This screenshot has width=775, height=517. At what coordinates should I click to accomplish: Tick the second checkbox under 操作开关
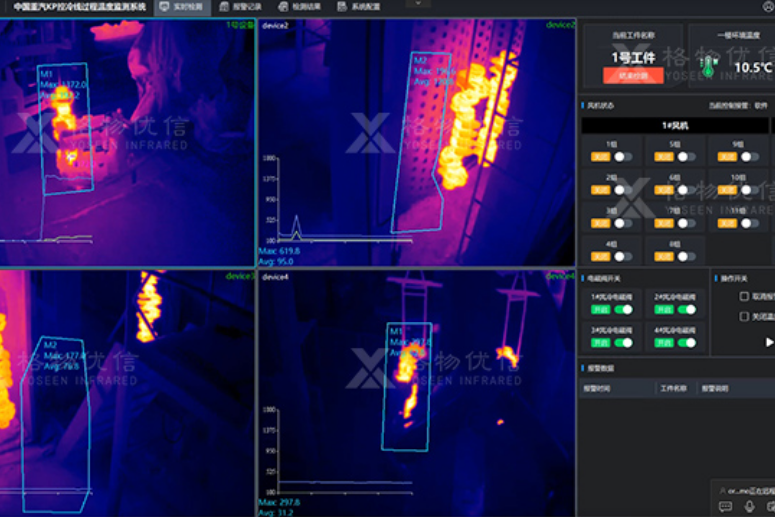point(744,316)
